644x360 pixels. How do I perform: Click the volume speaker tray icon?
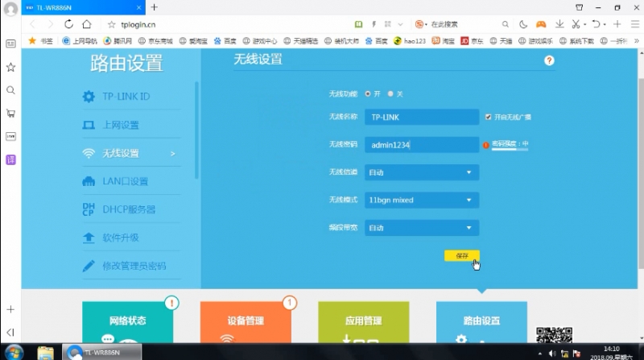(552, 354)
